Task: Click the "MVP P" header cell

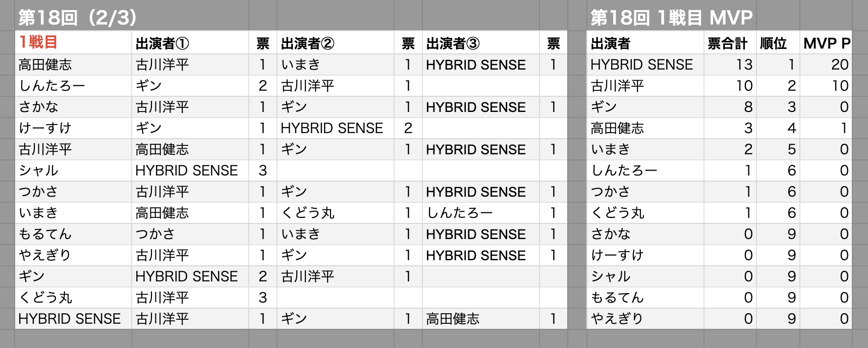Action: tap(827, 44)
